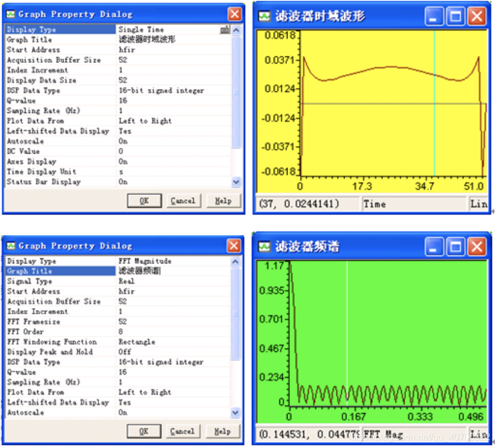This screenshot has height=448, width=496.
Task: Click Help in the bottom Graph Property Dialog
Action: pyautogui.click(x=223, y=431)
